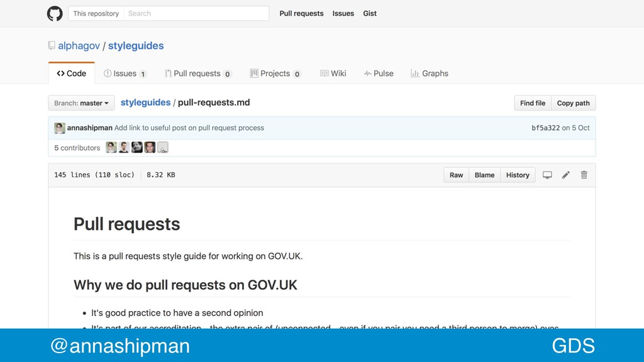Open desktop view via monitor icon

tap(547, 175)
